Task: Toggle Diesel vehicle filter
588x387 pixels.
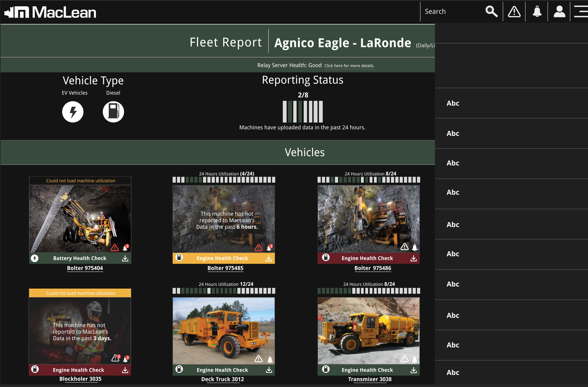Action: coord(113,112)
